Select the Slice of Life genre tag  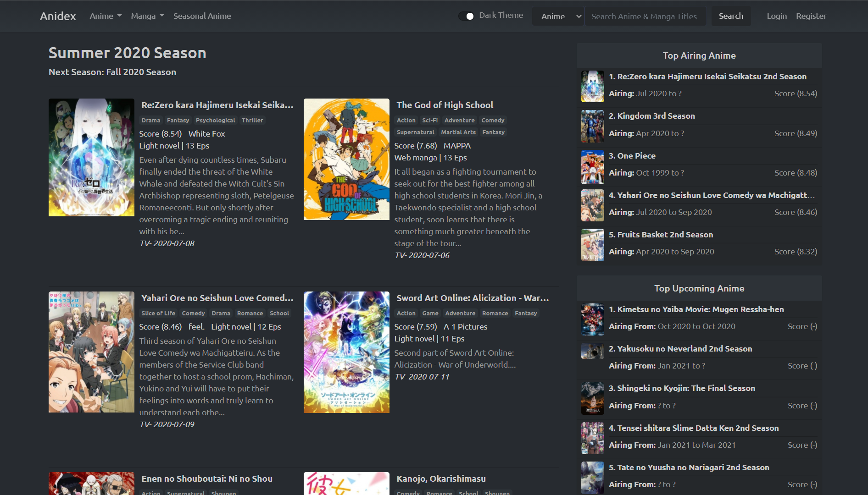158,313
